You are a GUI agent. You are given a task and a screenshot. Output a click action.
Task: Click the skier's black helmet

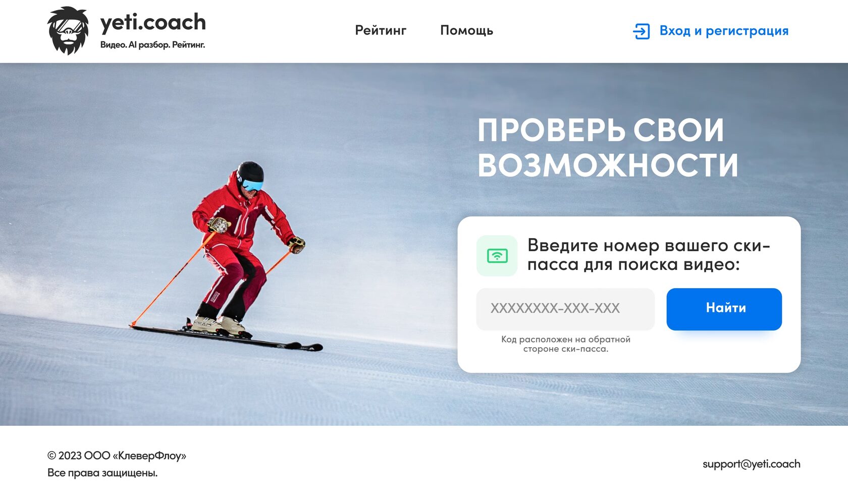(251, 172)
